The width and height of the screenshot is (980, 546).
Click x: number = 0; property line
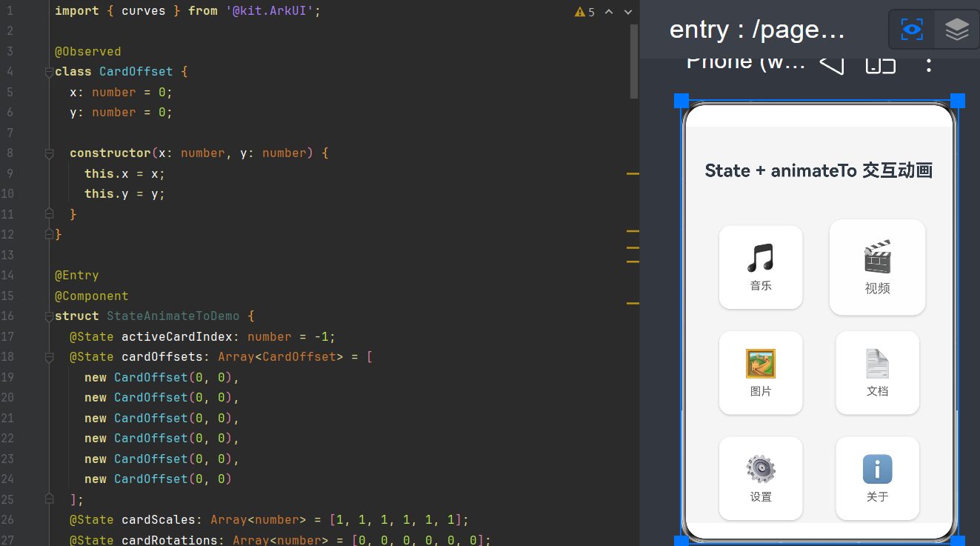click(121, 93)
